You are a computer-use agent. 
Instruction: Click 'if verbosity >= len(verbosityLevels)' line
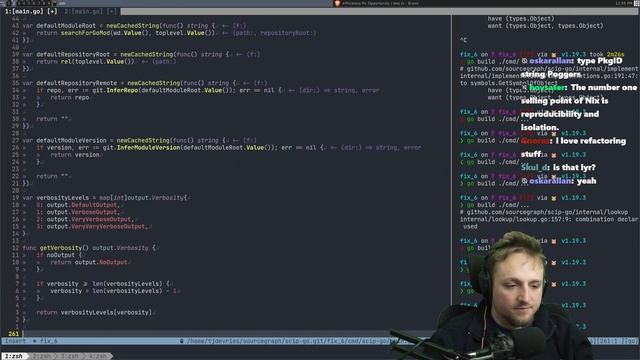(103, 284)
